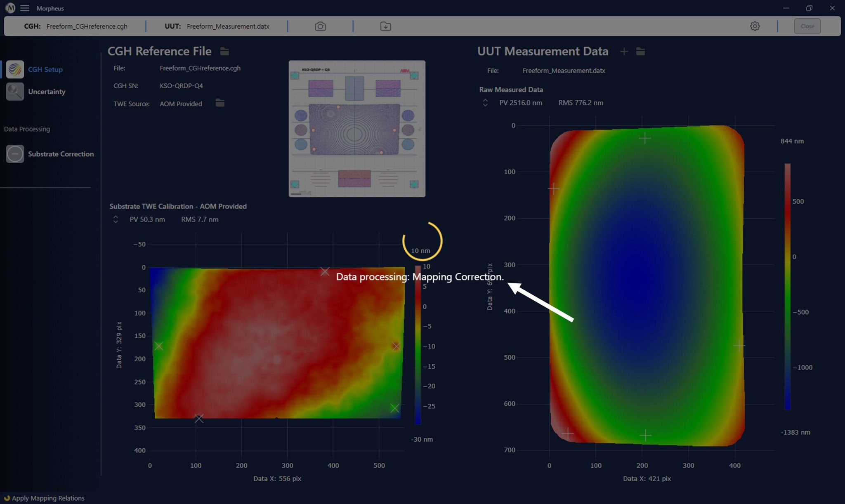
Task: Open folder icon beside CGH Reference File
Action: click(x=224, y=52)
